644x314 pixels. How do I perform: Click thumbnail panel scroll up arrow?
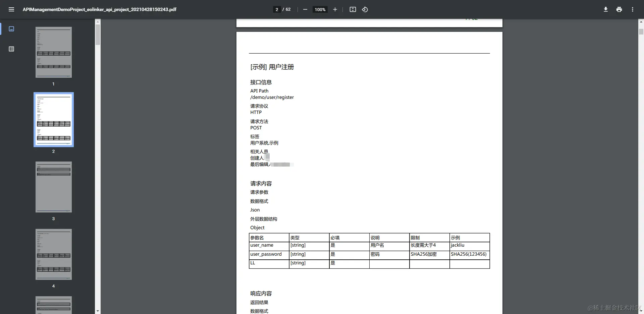click(x=98, y=22)
